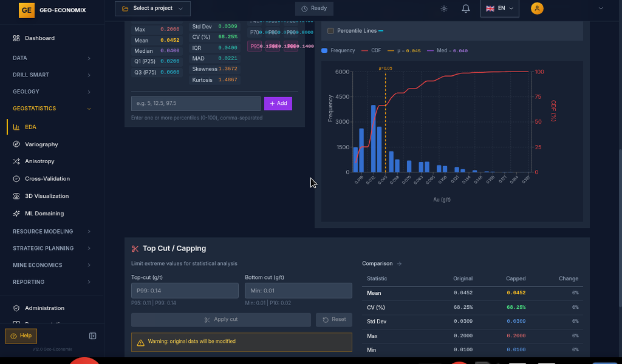Viewport: 622px width, 364px height.
Task: Click the Variography compass icon
Action: (x=16, y=144)
